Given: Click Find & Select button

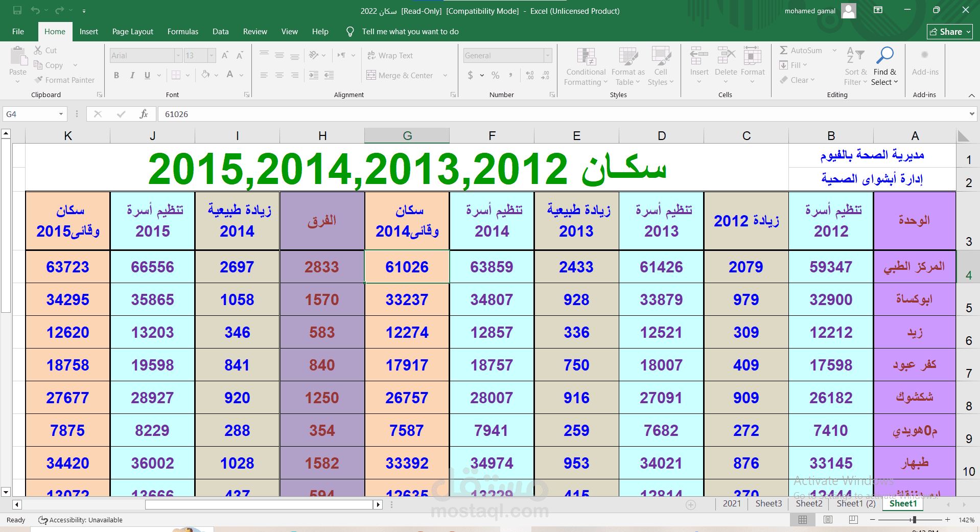Looking at the screenshot, I should (x=884, y=66).
